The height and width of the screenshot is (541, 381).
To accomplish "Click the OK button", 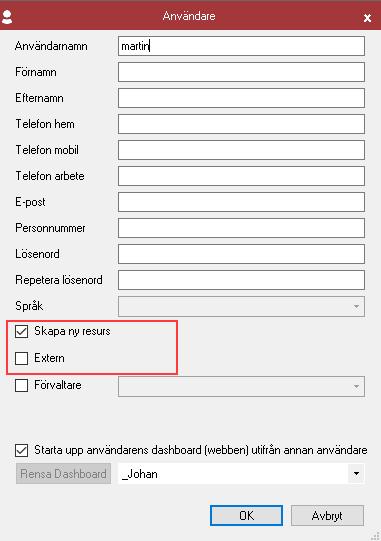I will tap(246, 515).
